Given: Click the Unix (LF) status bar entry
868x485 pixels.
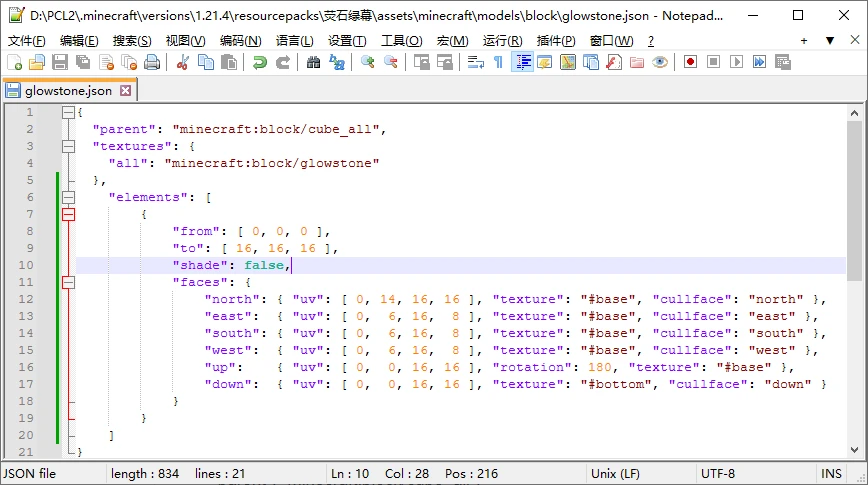Looking at the screenshot, I should coord(615,474).
